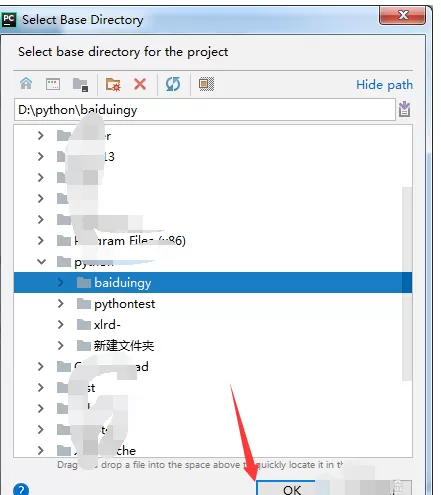This screenshot has height=495, width=441.
Task: Expand the pythontest folder
Action: tap(61, 304)
